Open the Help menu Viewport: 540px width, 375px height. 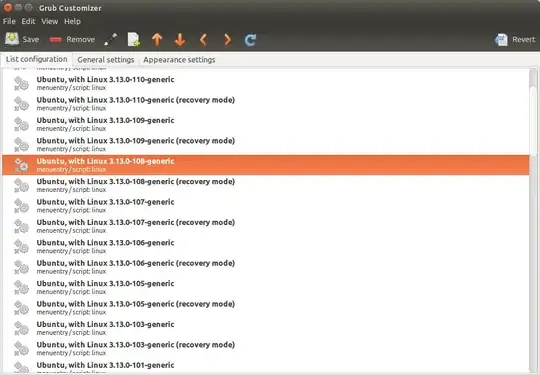point(72,21)
